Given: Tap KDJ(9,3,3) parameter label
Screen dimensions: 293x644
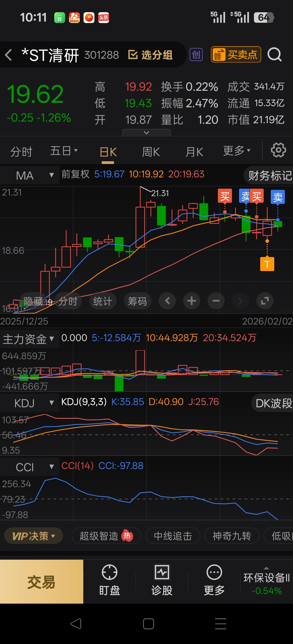Looking at the screenshot, I should click(x=84, y=402).
